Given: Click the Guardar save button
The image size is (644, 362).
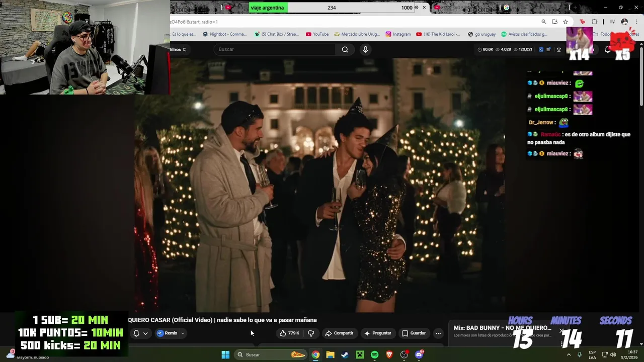Looking at the screenshot, I should point(414,333).
